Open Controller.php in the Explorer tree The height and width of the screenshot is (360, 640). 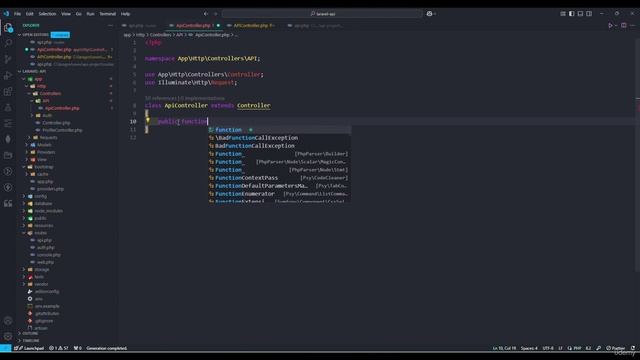click(x=56, y=123)
